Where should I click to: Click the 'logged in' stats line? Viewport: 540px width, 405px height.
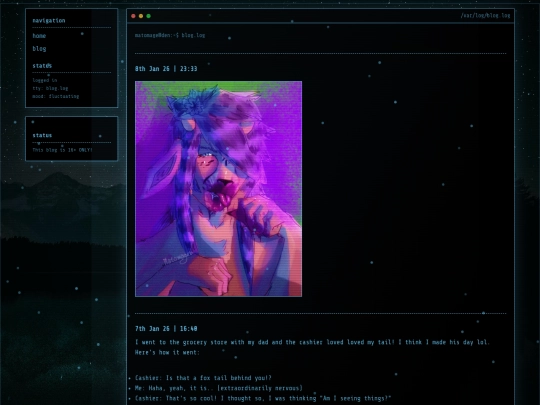coord(44,80)
